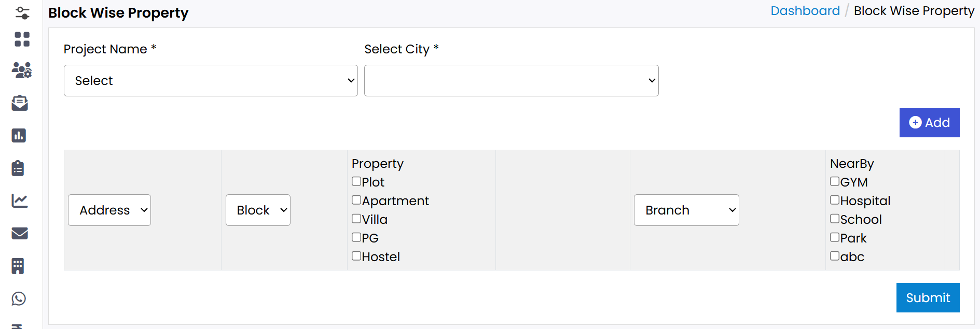980x329 pixels.
Task: Enable the Villa property checkbox
Action: point(356,218)
